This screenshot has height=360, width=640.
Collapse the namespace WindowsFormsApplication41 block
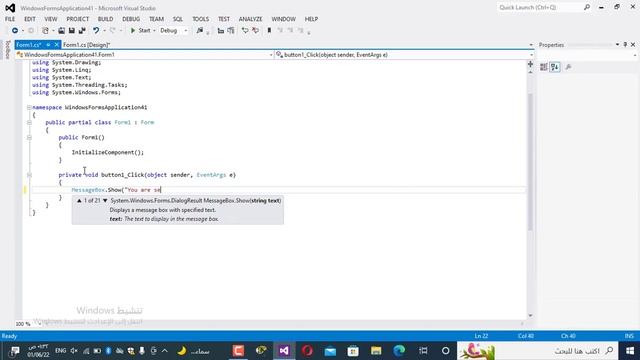[29, 107]
